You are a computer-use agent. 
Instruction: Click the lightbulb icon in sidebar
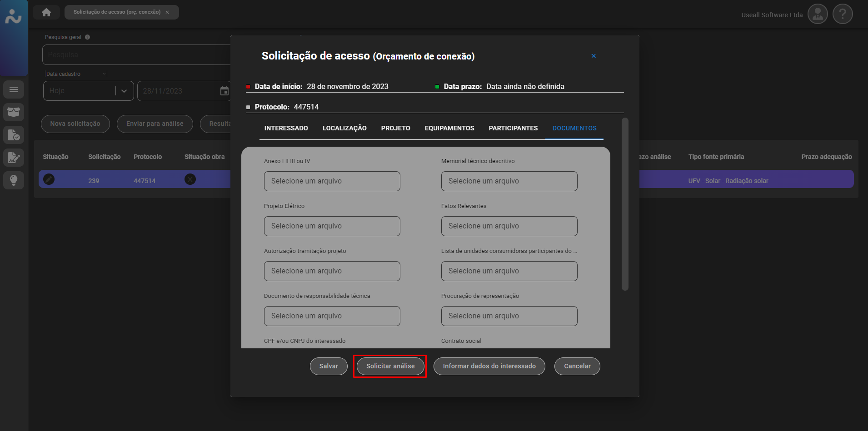[14, 180]
